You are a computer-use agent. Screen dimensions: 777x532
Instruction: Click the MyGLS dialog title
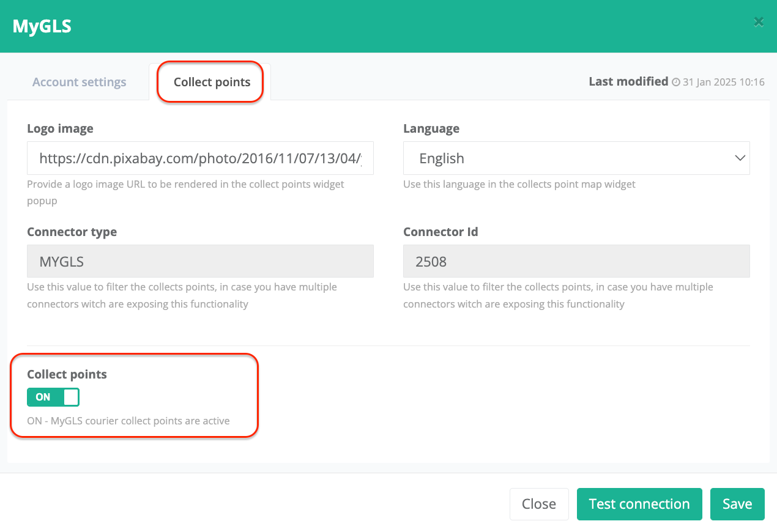pyautogui.click(x=42, y=26)
